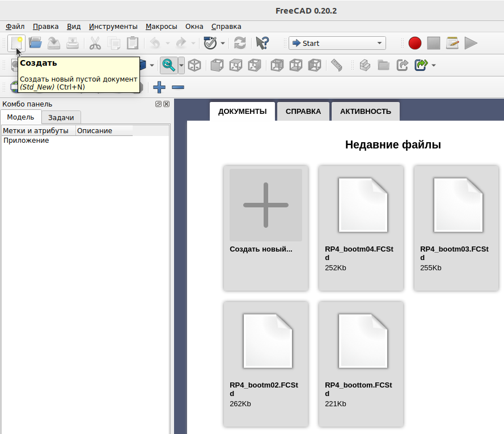Select the СПРАВКА start page tab
Image resolution: width=504 pixels, height=434 pixels.
(x=303, y=112)
